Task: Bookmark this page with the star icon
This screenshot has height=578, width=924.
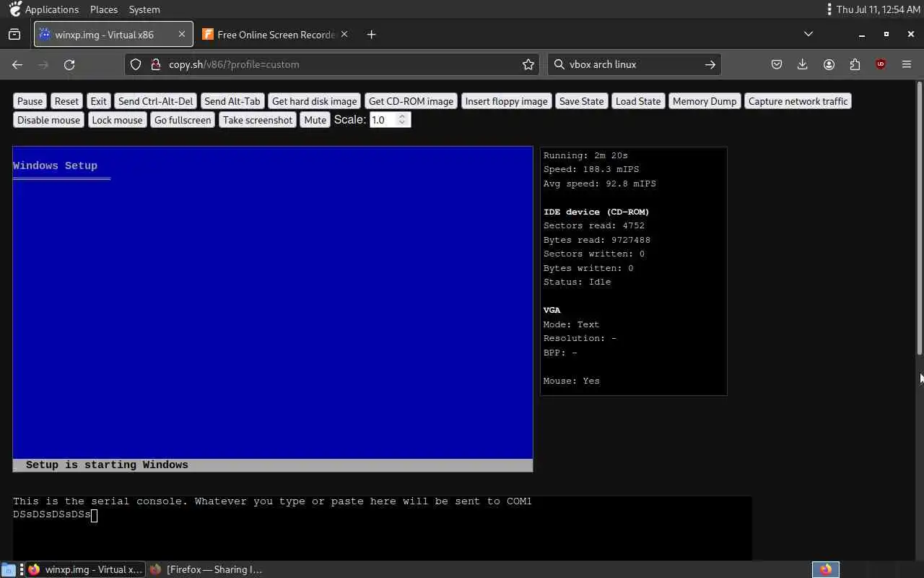Action: click(528, 64)
